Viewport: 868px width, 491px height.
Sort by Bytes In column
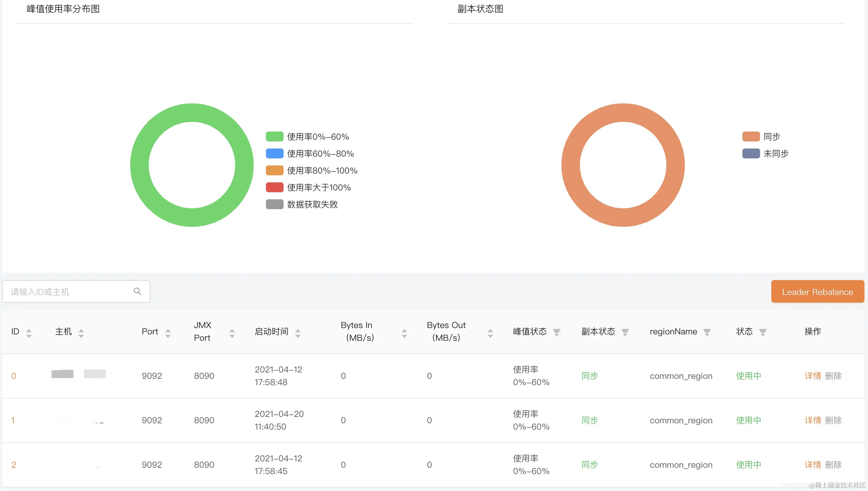404,333
